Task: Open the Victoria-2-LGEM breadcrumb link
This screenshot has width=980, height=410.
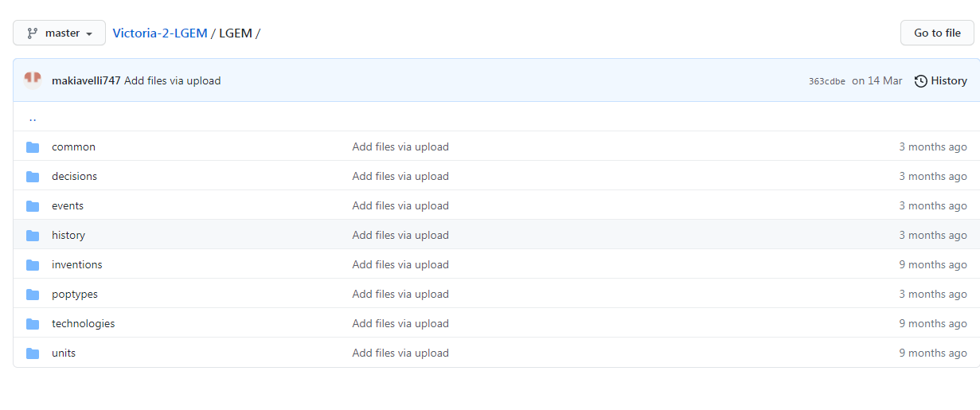Action: [160, 33]
